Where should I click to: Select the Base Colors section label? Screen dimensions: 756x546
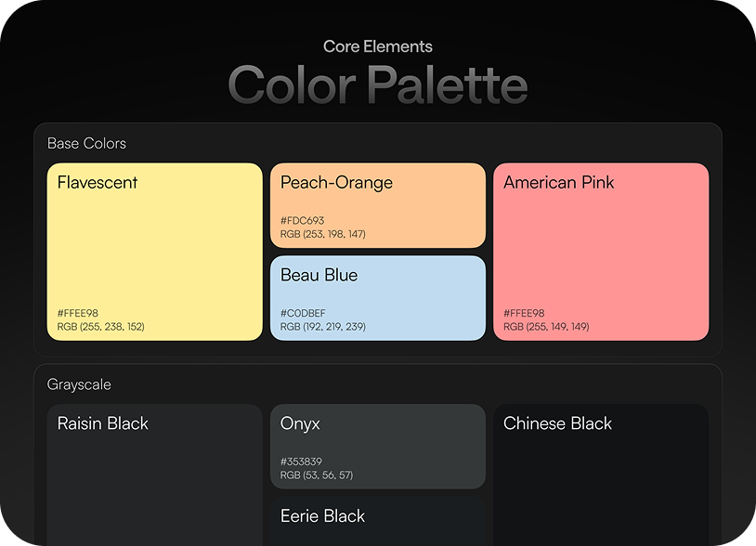click(86, 143)
